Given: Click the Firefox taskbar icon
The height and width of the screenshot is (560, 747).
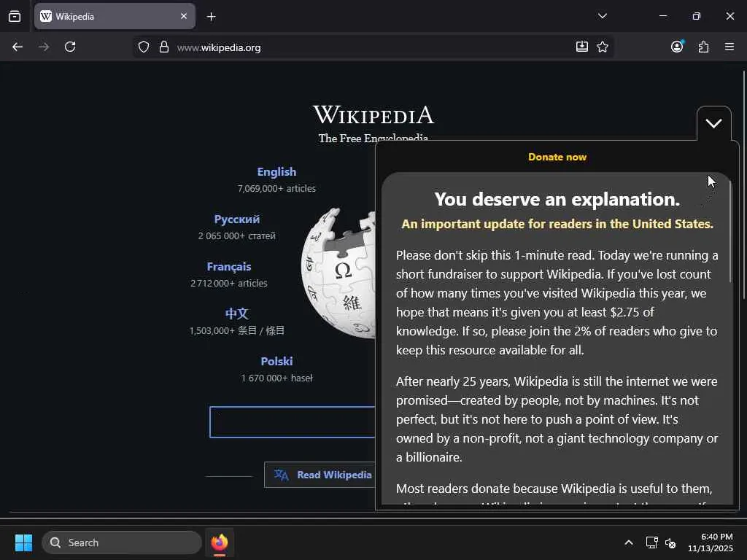Looking at the screenshot, I should (219, 542).
